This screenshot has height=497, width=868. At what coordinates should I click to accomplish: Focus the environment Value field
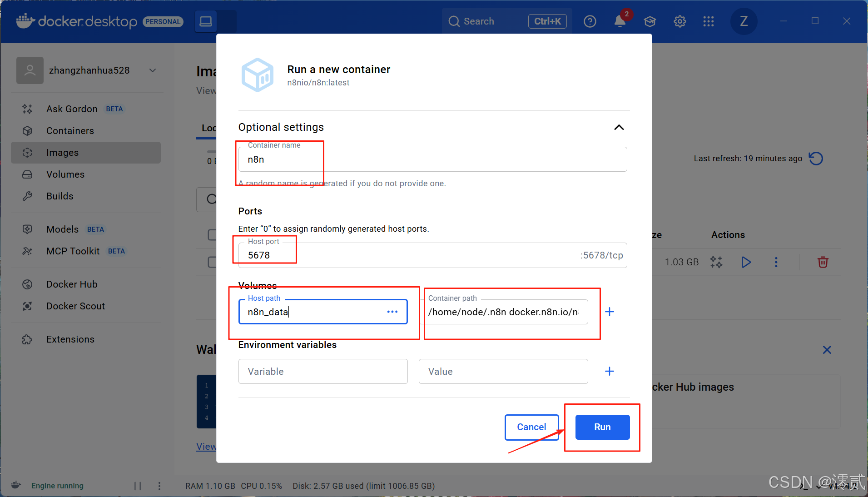coord(503,372)
